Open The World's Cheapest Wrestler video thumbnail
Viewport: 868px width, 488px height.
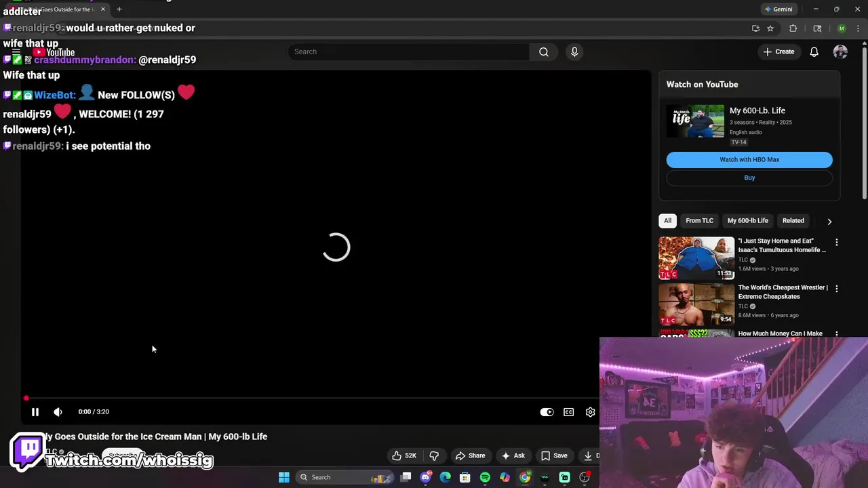(x=696, y=304)
